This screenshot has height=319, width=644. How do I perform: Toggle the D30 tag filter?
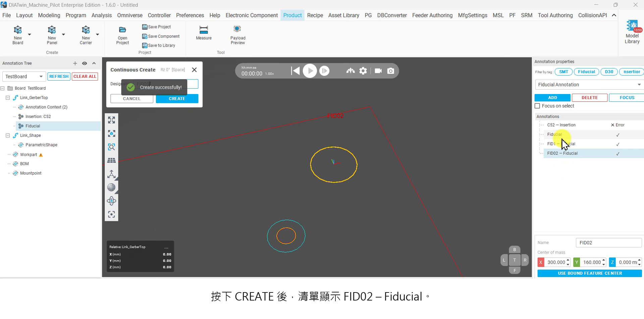pyautogui.click(x=609, y=72)
